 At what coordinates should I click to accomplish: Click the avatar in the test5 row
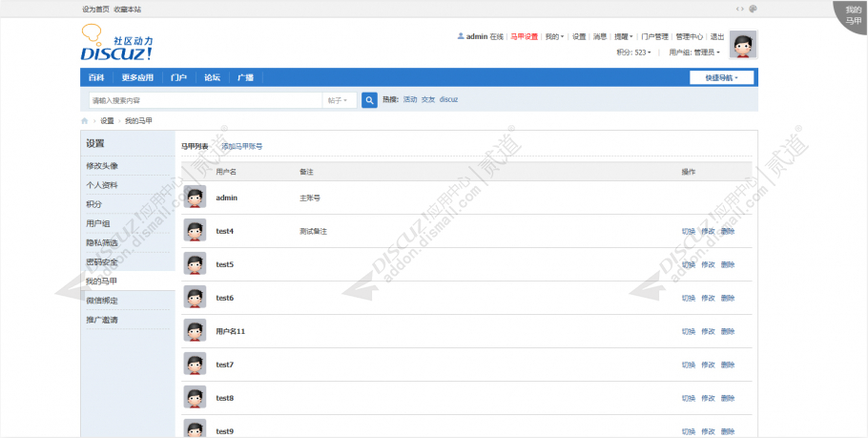coord(195,263)
